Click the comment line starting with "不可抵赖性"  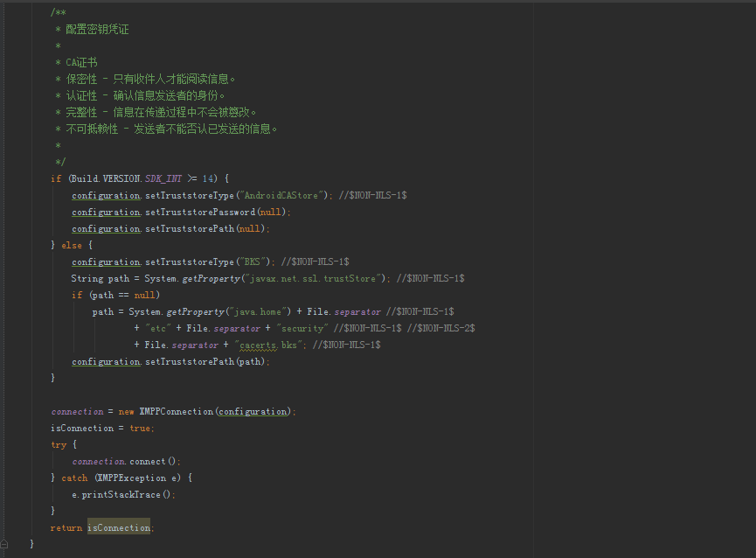coord(171,129)
